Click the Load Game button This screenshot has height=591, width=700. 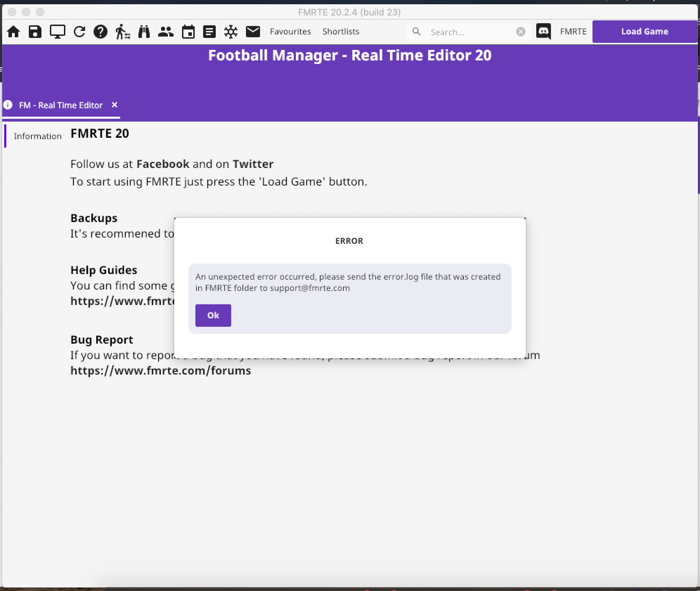click(x=645, y=32)
